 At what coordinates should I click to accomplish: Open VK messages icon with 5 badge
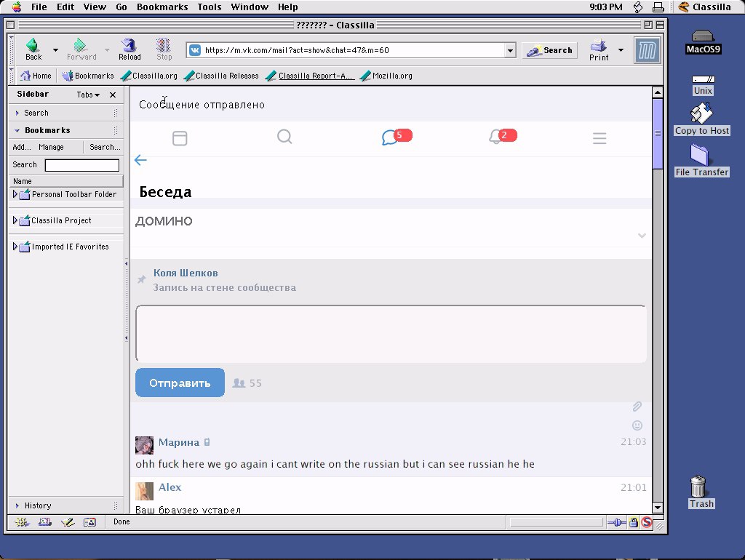[397, 137]
